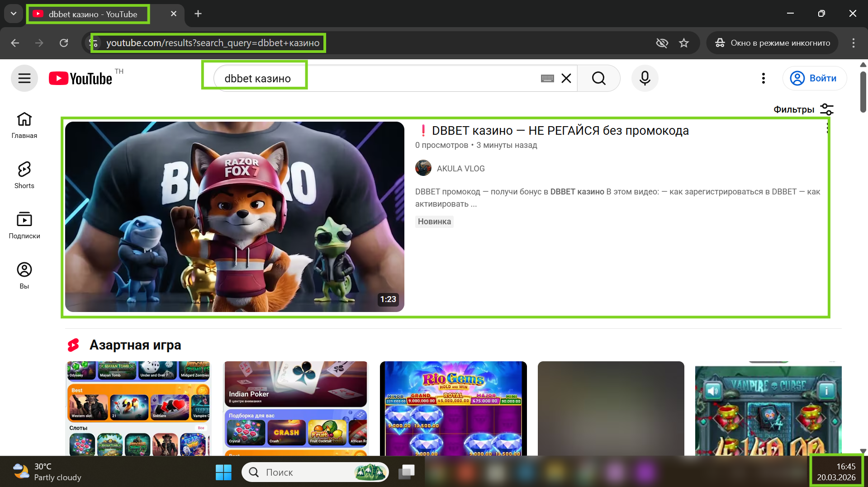The width and height of the screenshot is (868, 487).
Task: Open the Razor Fox video thumbnail
Action: pyautogui.click(x=234, y=217)
